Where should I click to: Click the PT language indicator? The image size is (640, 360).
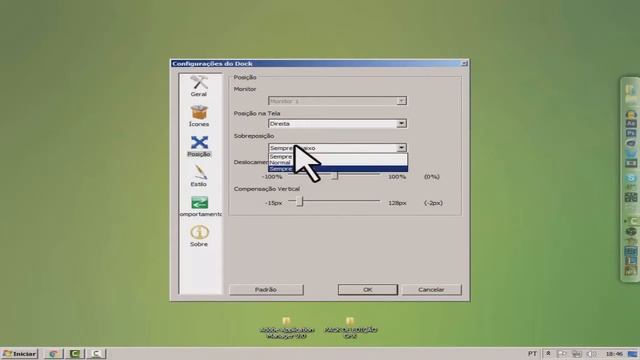tap(532, 353)
